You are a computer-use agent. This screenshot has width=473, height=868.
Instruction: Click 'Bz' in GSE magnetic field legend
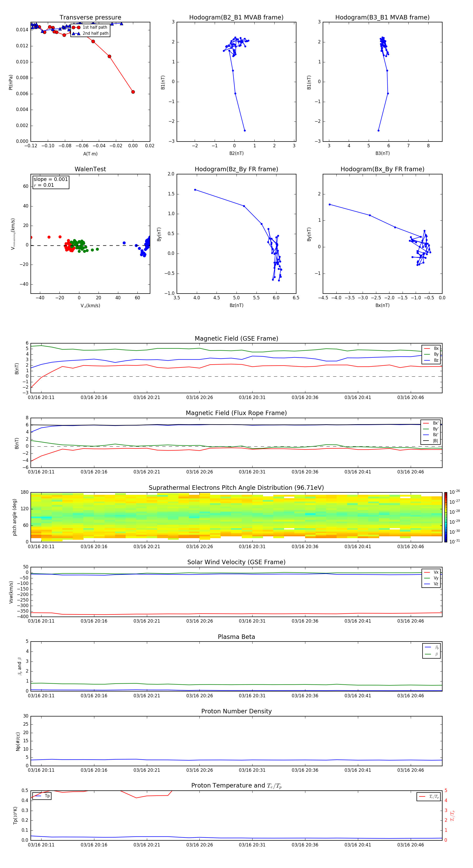[x=431, y=360]
